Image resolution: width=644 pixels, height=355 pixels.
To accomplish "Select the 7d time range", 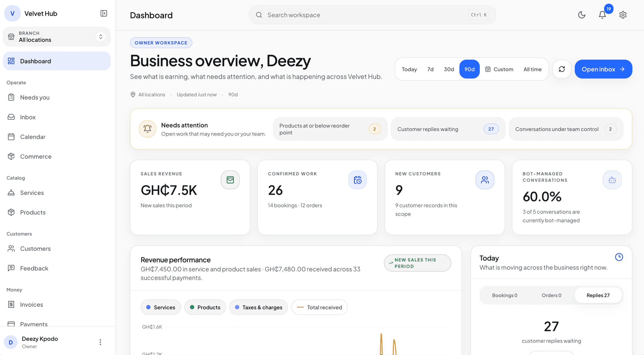I will click(x=430, y=69).
